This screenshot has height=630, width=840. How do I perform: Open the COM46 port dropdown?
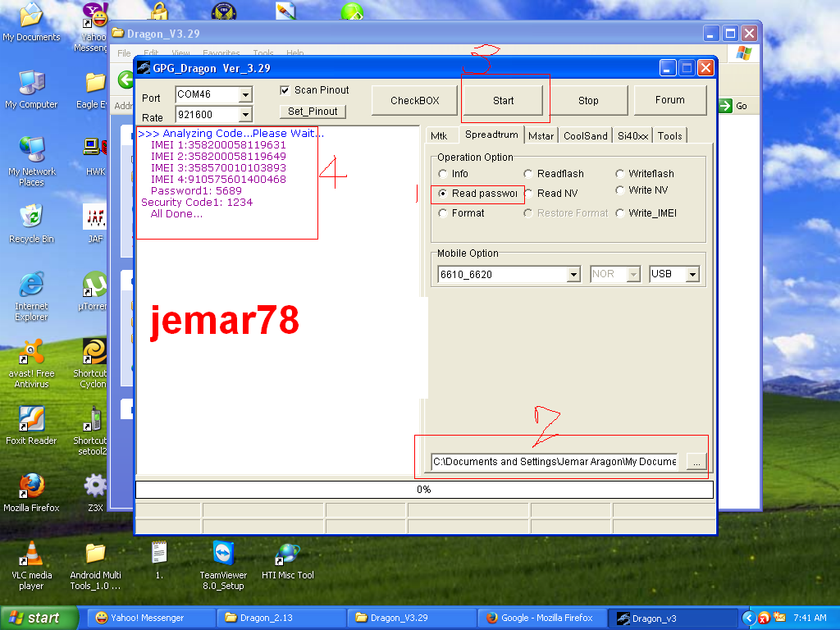[245, 94]
